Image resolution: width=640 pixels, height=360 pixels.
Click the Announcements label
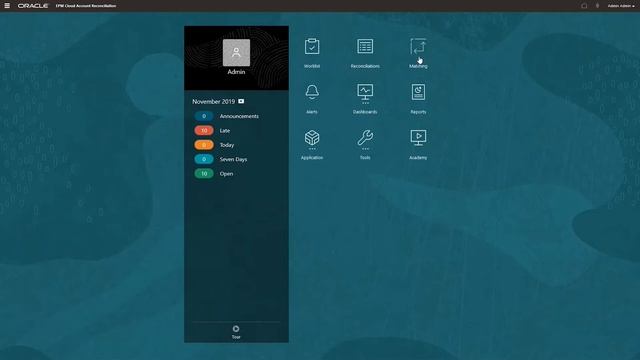click(x=239, y=116)
